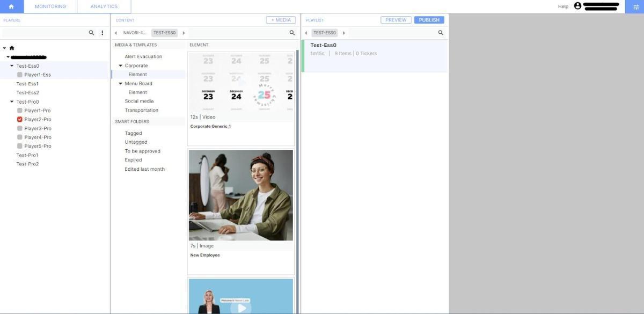This screenshot has height=314, width=644.
Task: Open the Expired smart folder
Action: click(134, 160)
